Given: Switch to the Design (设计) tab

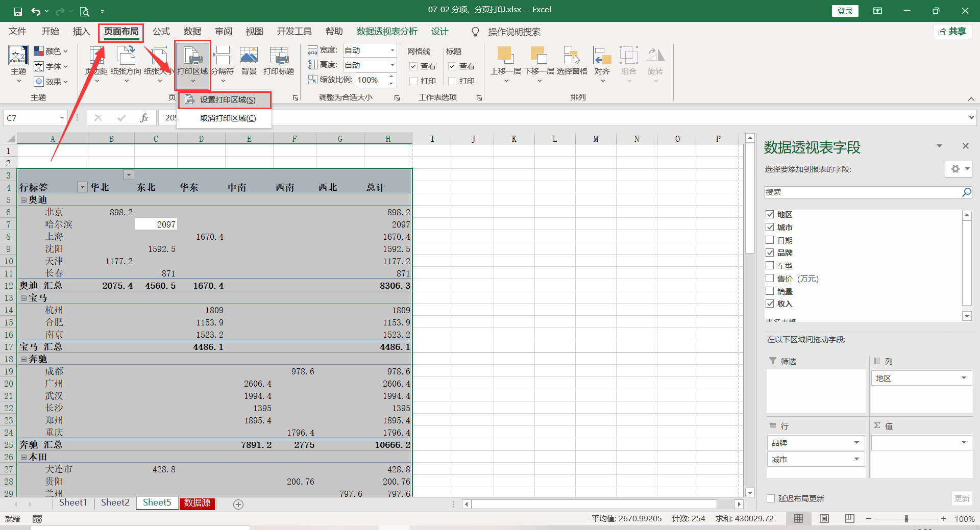Looking at the screenshot, I should 439,32.
